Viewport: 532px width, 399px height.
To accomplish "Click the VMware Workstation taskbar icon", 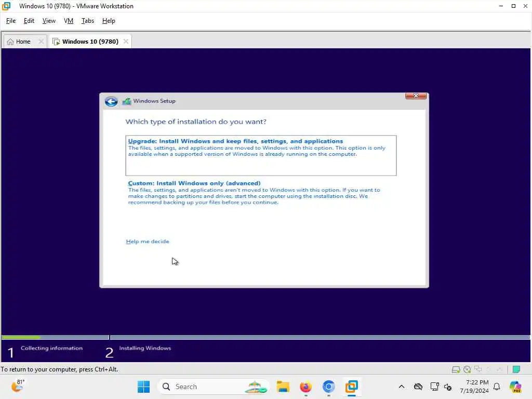I will pos(352,387).
